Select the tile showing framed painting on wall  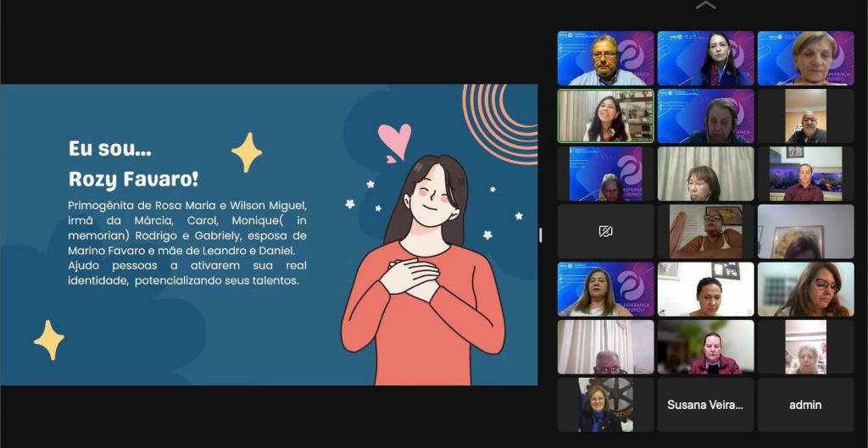pyautogui.click(x=805, y=231)
